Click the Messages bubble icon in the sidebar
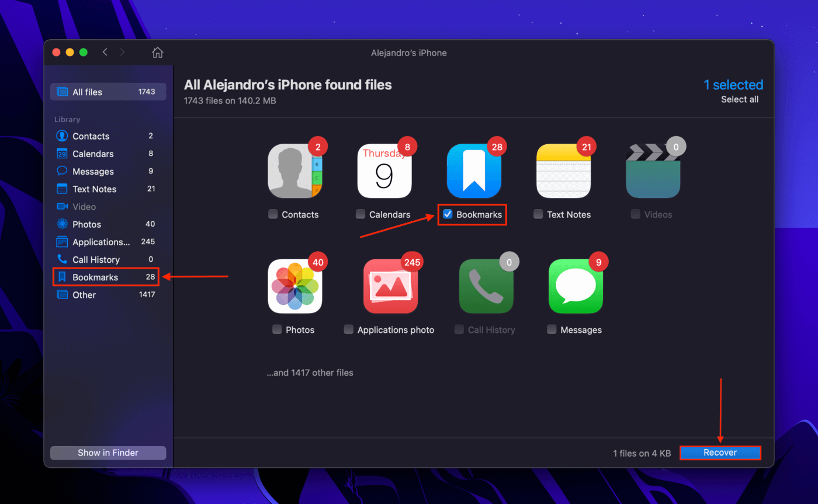The image size is (818, 504). (x=62, y=171)
